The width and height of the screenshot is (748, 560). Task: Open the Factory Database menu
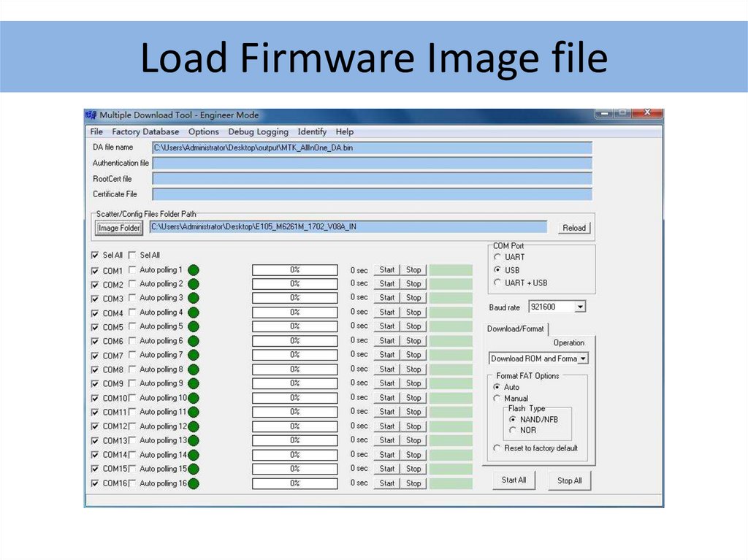(x=145, y=131)
